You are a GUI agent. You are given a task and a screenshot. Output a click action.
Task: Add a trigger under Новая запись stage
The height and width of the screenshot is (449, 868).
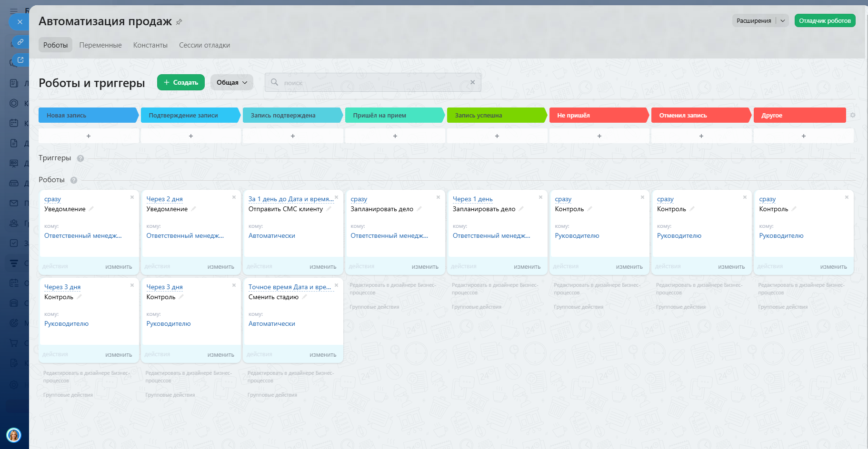point(89,136)
